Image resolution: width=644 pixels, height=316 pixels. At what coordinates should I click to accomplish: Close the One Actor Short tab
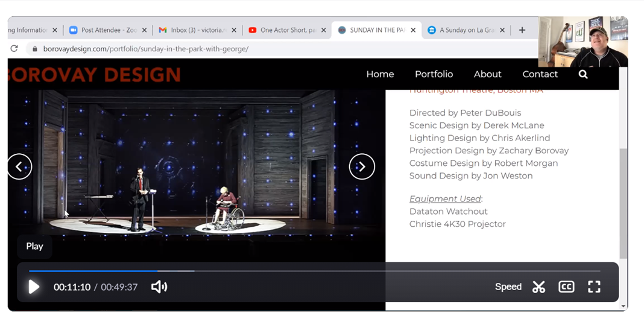[324, 30]
